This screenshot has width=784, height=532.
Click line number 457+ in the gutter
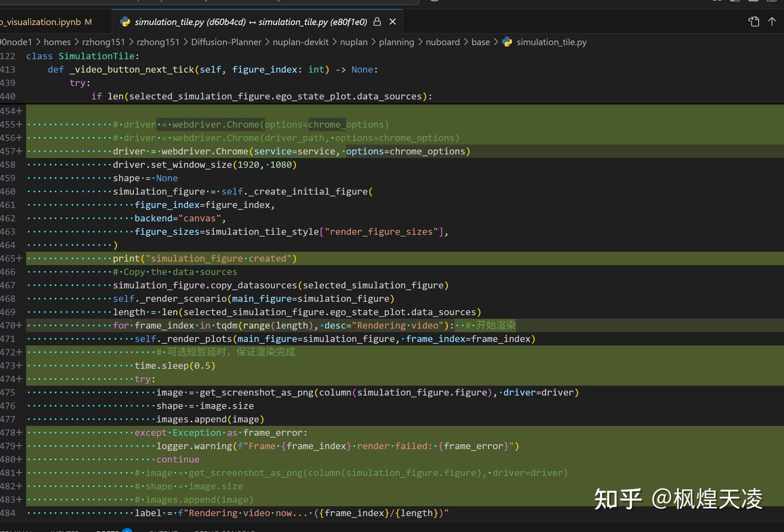[x=11, y=151]
